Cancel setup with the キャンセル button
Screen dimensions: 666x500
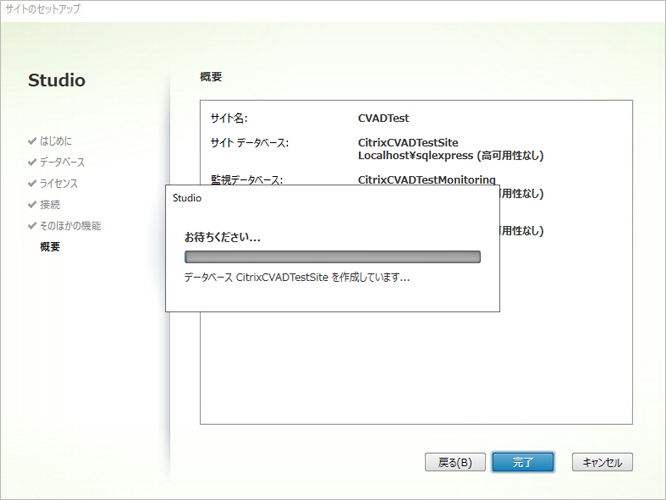[x=602, y=462]
